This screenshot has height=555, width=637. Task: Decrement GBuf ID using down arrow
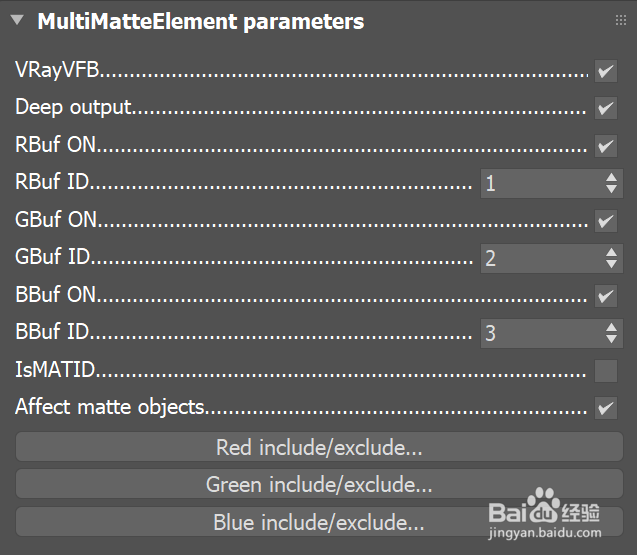[x=612, y=265]
